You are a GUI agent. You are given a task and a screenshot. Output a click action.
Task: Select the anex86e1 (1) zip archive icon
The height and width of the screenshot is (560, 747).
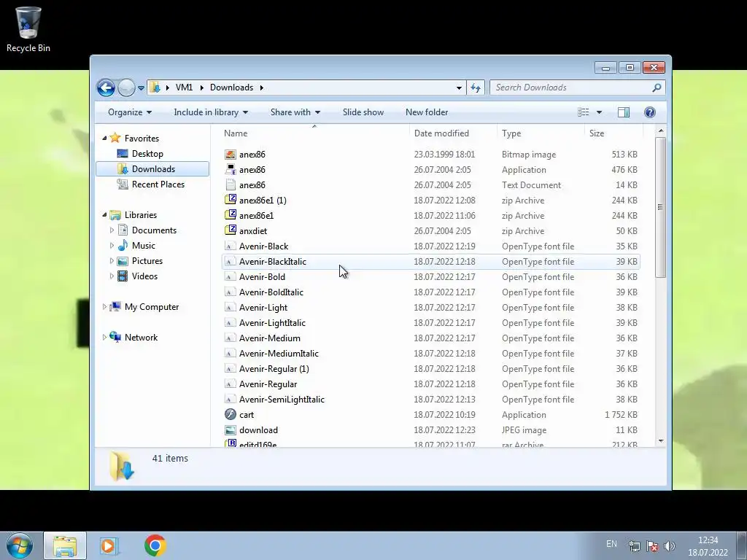pyautogui.click(x=230, y=200)
